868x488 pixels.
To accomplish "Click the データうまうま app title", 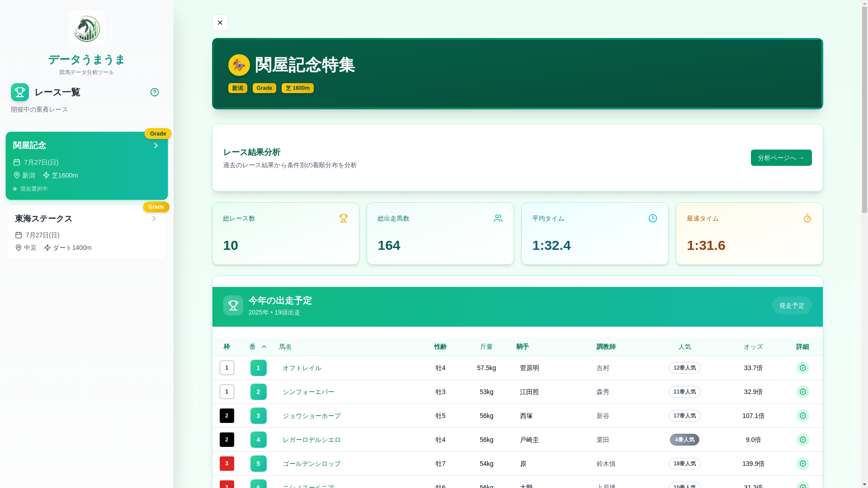I will [87, 60].
